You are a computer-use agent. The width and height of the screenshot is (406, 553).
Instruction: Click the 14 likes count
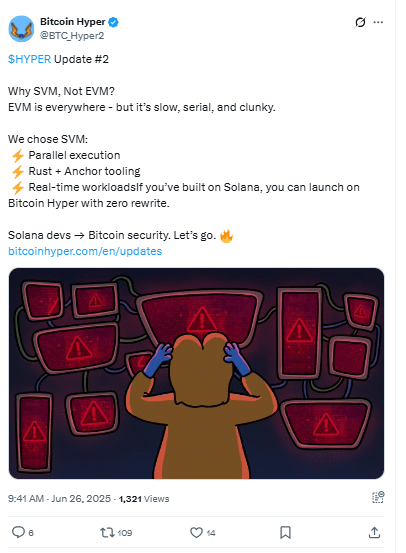pos(211,533)
